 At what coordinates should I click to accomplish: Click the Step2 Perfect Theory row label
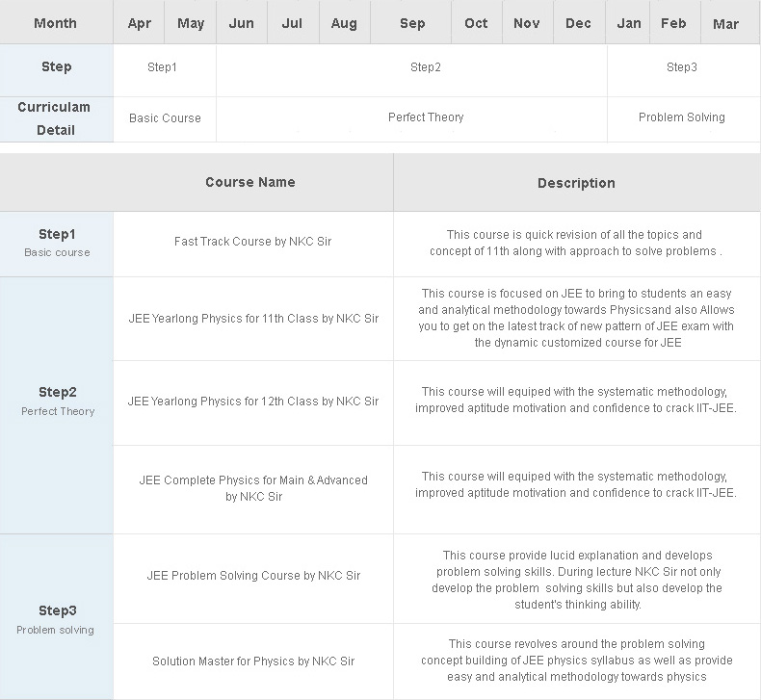click(x=57, y=405)
